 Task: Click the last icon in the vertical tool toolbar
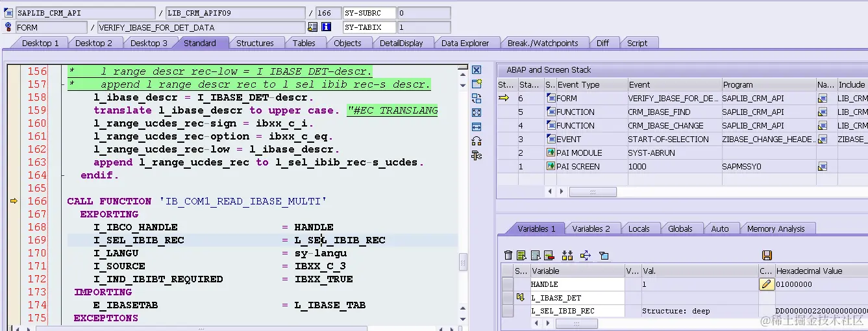[x=477, y=154]
